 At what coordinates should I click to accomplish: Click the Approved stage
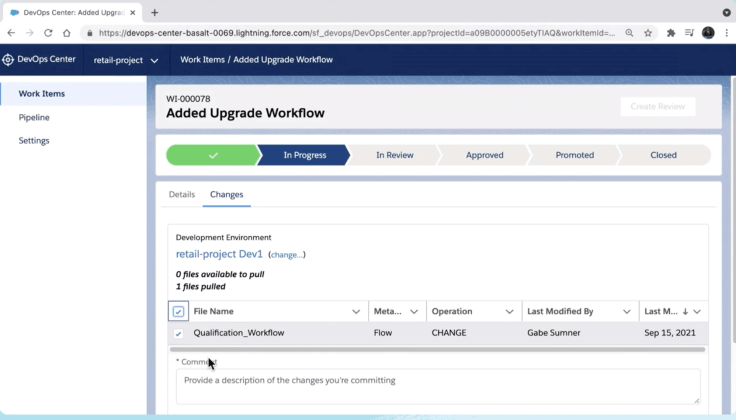click(x=484, y=155)
